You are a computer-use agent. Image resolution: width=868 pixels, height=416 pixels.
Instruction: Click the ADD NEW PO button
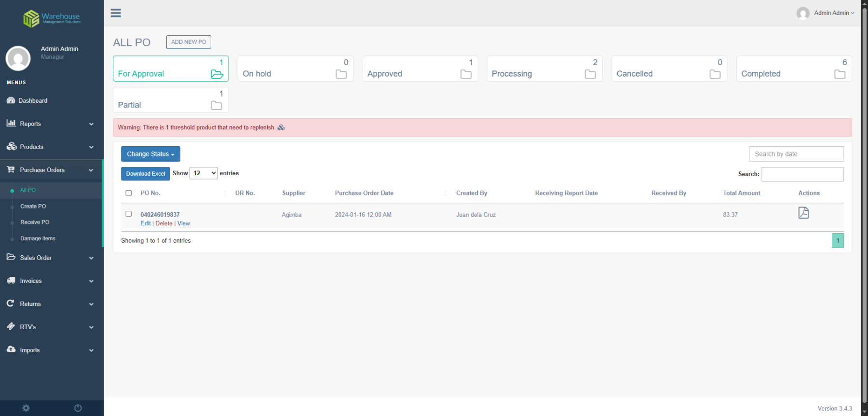coord(189,42)
